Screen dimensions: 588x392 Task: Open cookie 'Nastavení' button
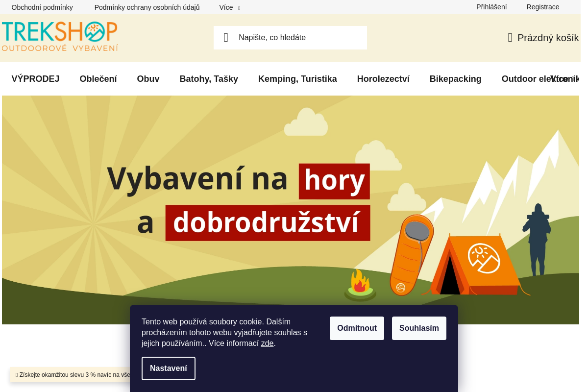(169, 368)
